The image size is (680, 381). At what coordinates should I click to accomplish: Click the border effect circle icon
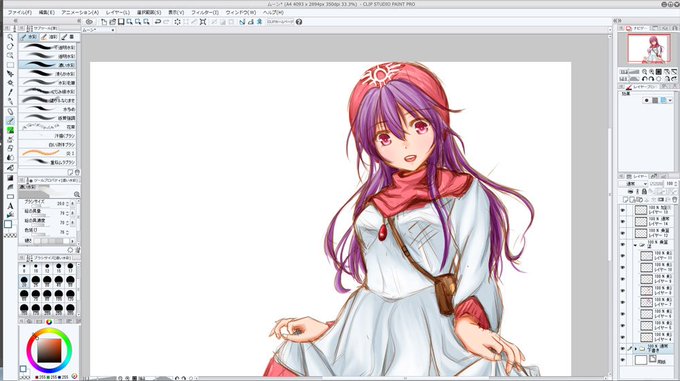[x=647, y=100]
